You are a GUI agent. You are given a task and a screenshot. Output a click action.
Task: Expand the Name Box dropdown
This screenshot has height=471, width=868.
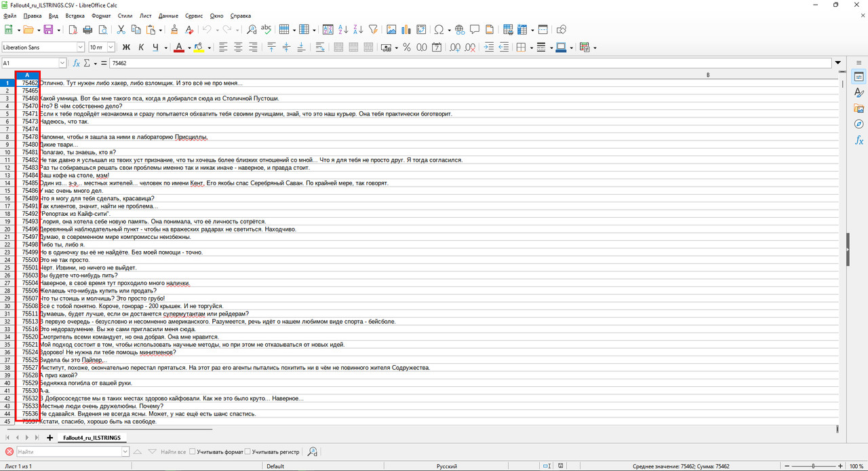click(62, 63)
